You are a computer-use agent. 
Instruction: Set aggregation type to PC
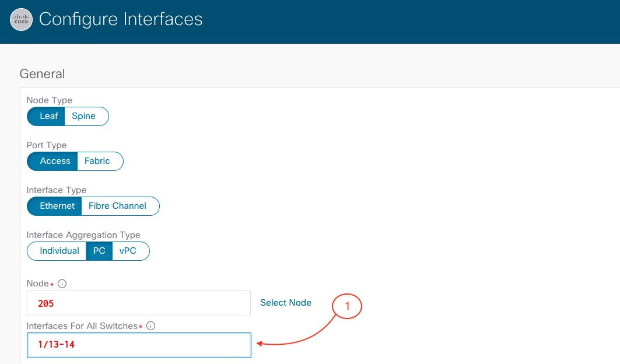pyautogui.click(x=99, y=251)
